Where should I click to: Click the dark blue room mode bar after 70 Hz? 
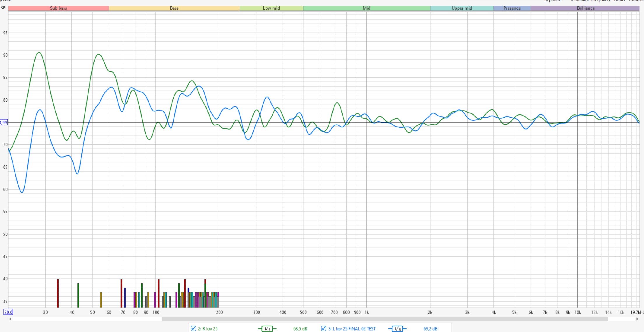coord(125,298)
